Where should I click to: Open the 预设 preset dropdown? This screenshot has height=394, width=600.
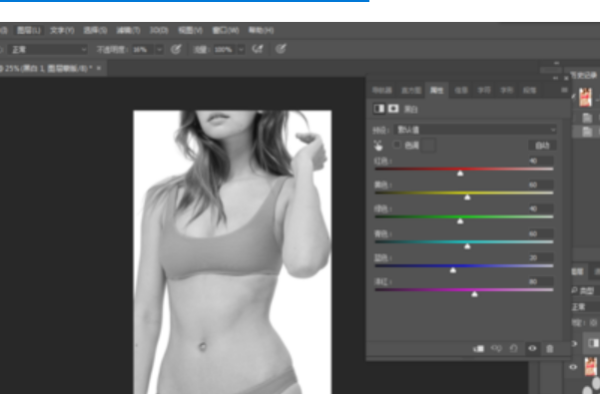475,130
